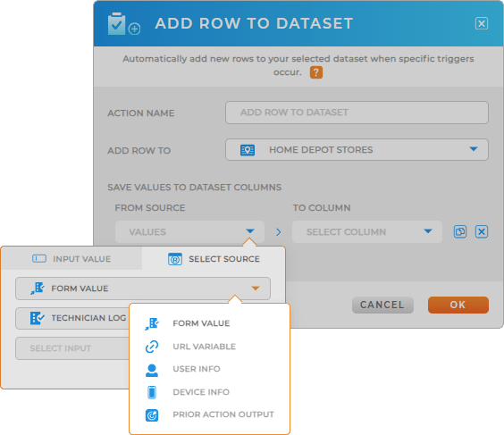Click the orange help question mark icon
This screenshot has height=435, width=504.
pyautogui.click(x=316, y=72)
